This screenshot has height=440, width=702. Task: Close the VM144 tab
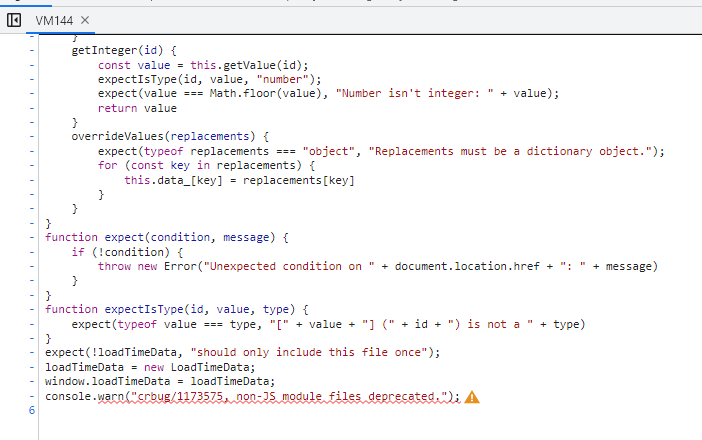(85, 20)
